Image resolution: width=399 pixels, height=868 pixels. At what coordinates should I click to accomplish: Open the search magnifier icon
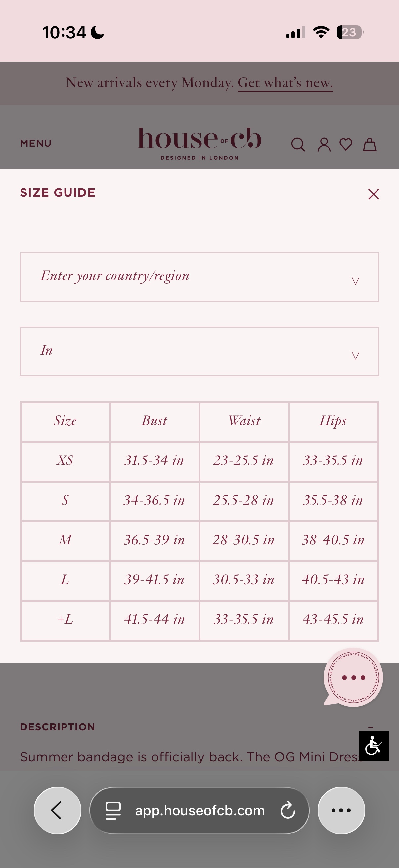coord(298,145)
